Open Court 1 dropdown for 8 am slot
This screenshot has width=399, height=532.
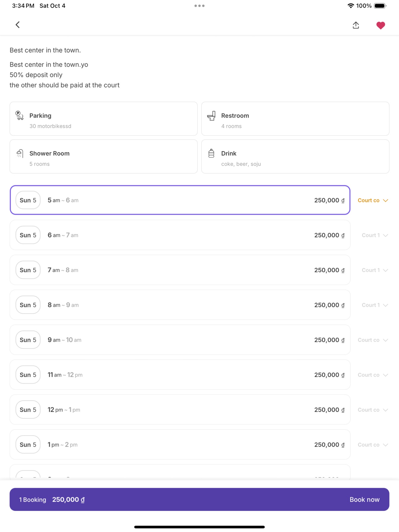click(x=375, y=305)
